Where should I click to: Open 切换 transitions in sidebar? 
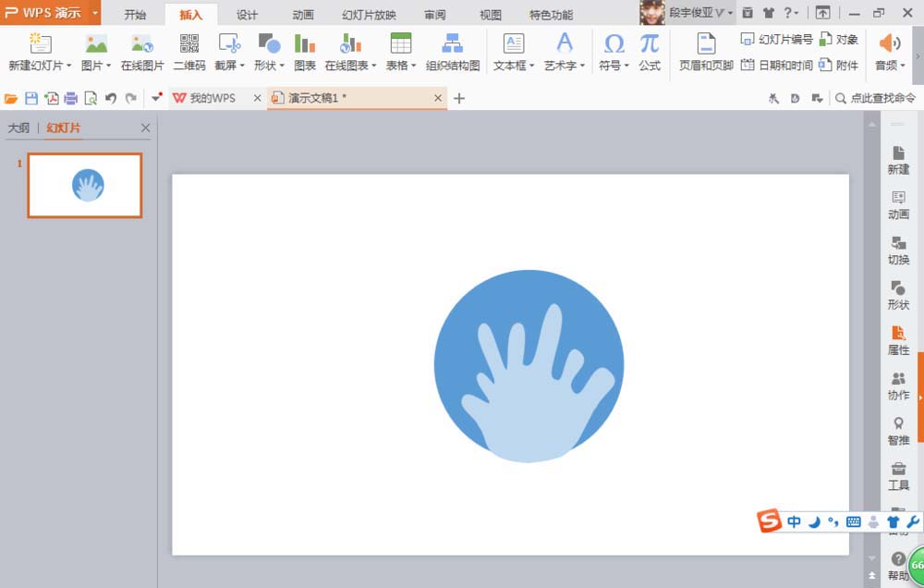(898, 251)
